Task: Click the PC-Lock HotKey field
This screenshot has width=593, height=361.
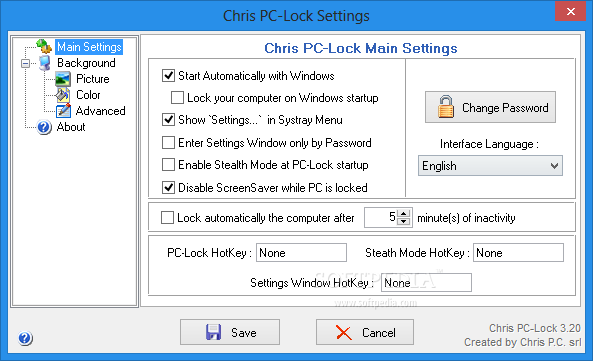Action: coord(301,253)
